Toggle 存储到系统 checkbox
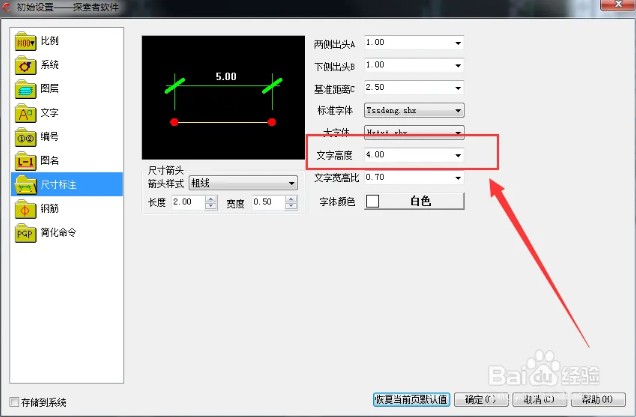Screen dimensions: 636x417 14,402
